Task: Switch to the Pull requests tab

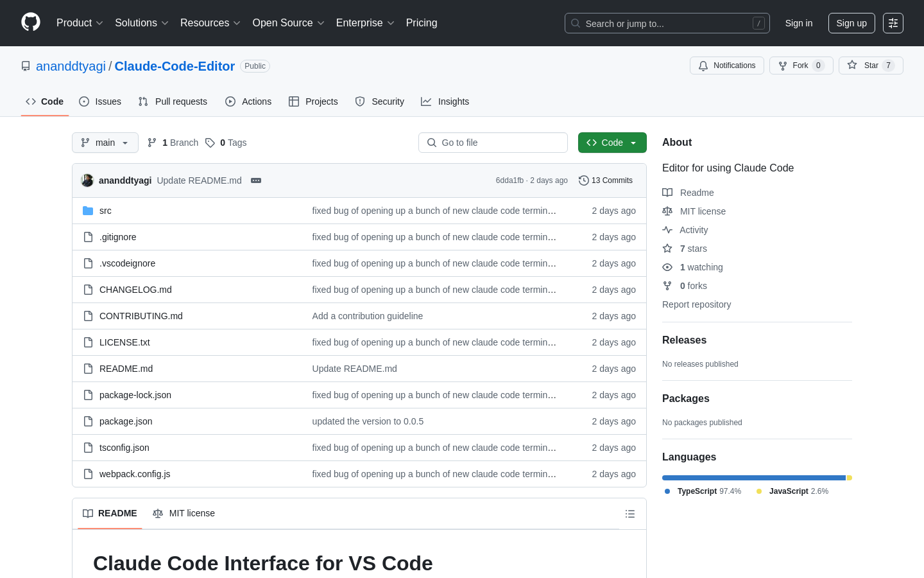Action: click(x=173, y=101)
